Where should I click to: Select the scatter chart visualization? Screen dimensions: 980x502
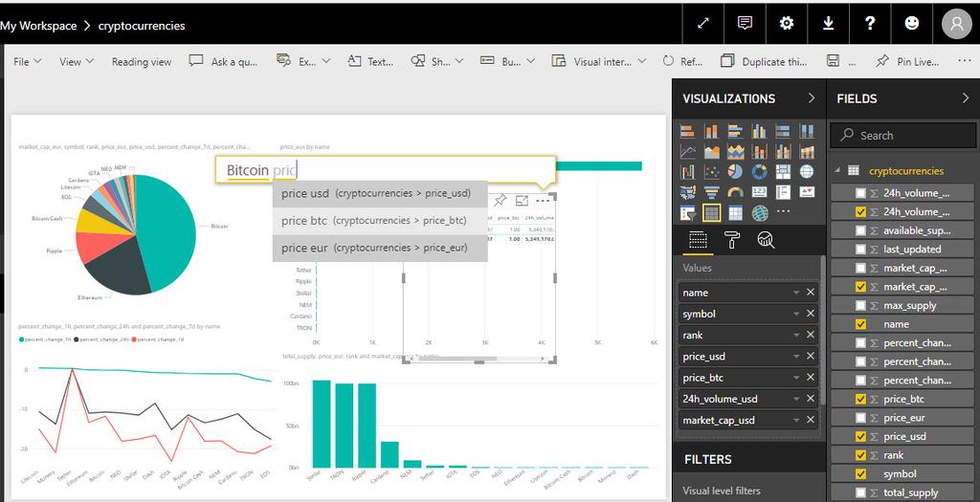pos(711,172)
